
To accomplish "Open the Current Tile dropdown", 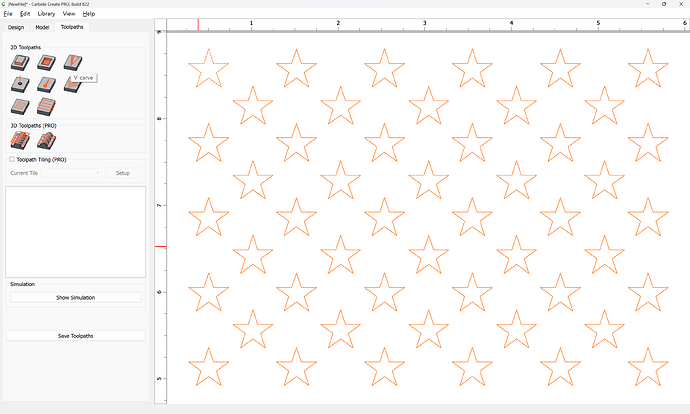I will pyautogui.click(x=55, y=173).
